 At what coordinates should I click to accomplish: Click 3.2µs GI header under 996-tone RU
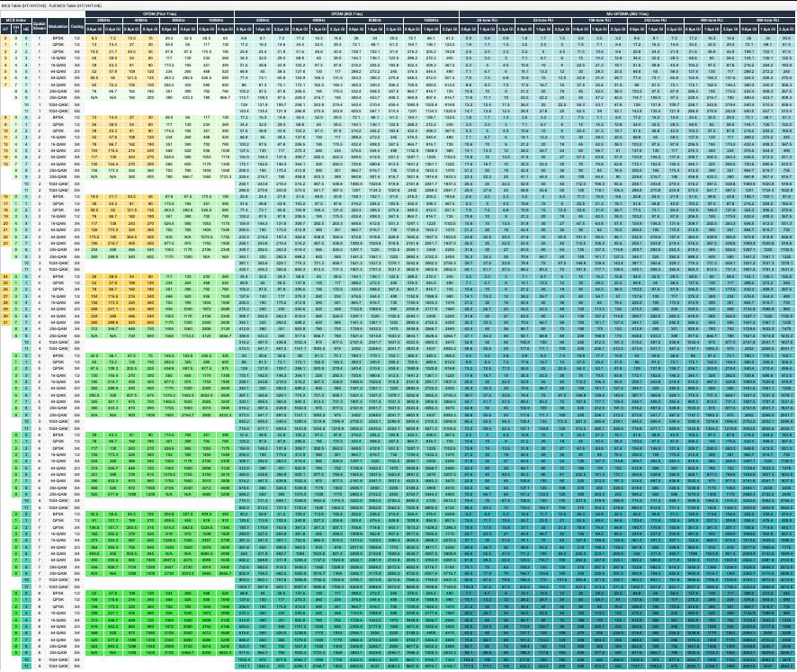coord(787,29)
